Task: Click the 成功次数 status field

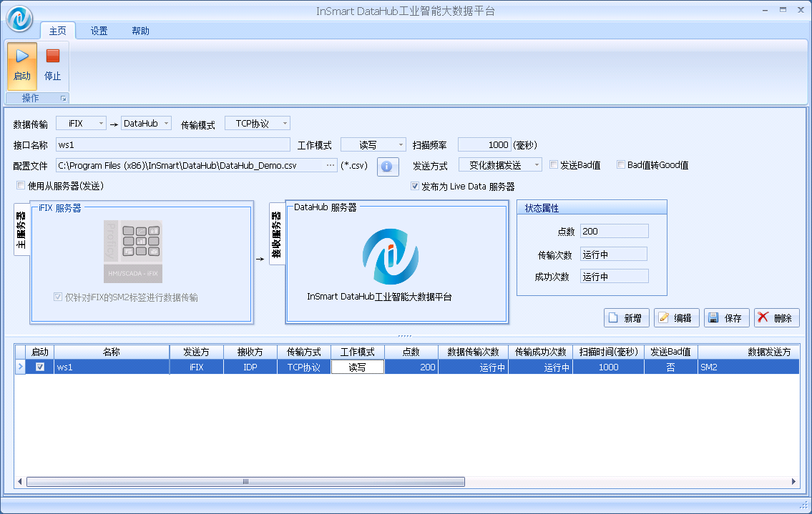Action: [x=614, y=277]
